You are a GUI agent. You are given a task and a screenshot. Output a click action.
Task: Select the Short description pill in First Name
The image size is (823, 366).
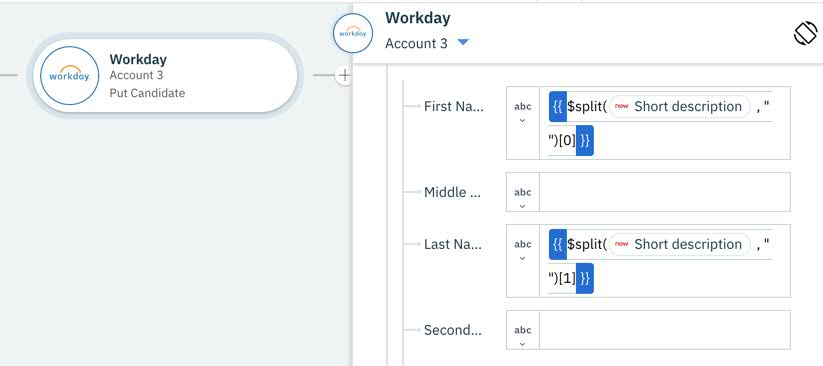click(680, 107)
